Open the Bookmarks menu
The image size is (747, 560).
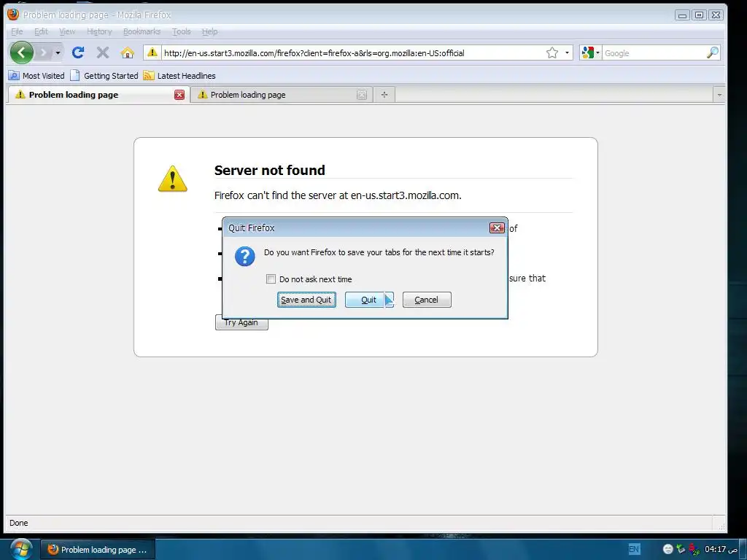click(142, 31)
